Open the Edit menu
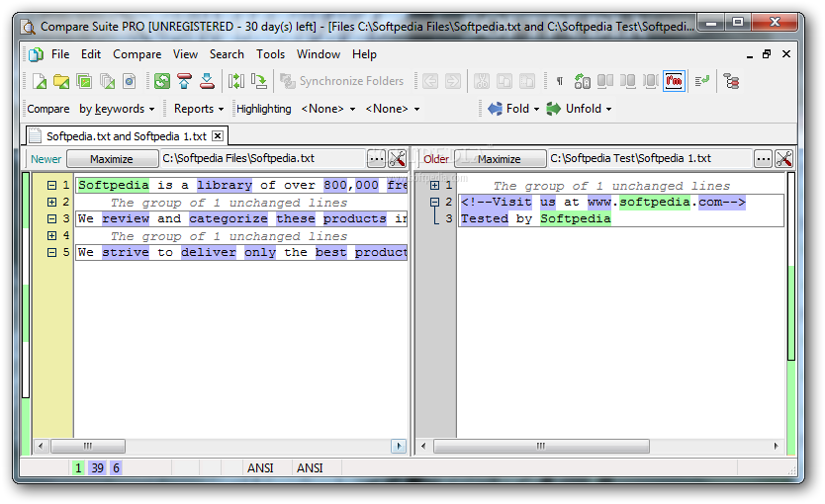The width and height of the screenshot is (825, 504). pyautogui.click(x=91, y=54)
